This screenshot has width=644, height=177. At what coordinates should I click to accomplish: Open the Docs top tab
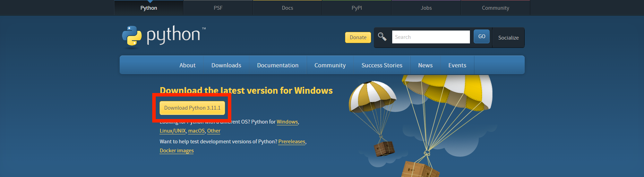tap(287, 8)
